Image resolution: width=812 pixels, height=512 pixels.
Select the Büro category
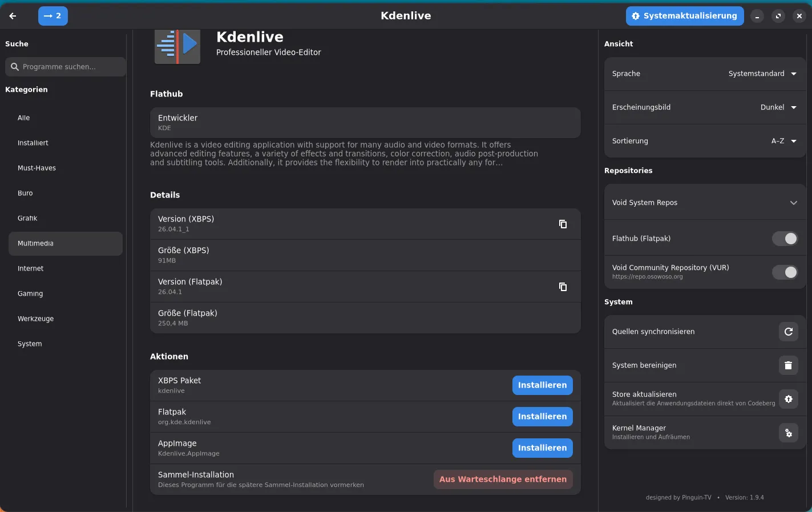pos(66,193)
